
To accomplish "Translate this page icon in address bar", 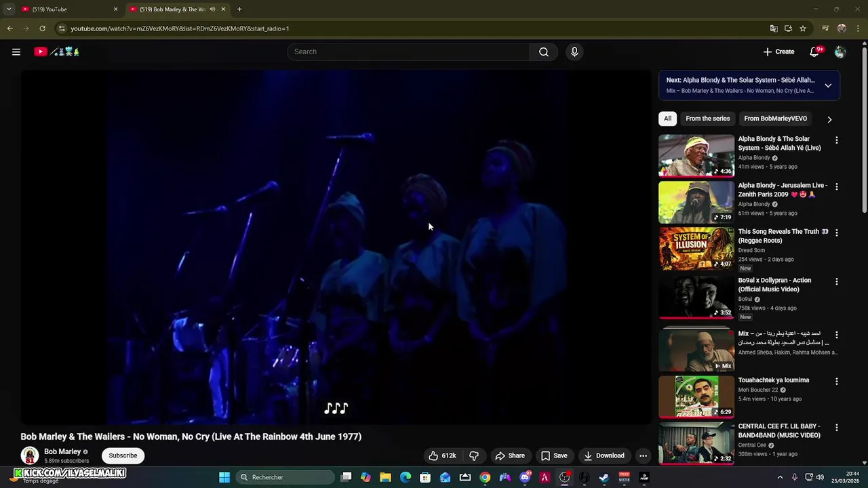I will click(774, 28).
